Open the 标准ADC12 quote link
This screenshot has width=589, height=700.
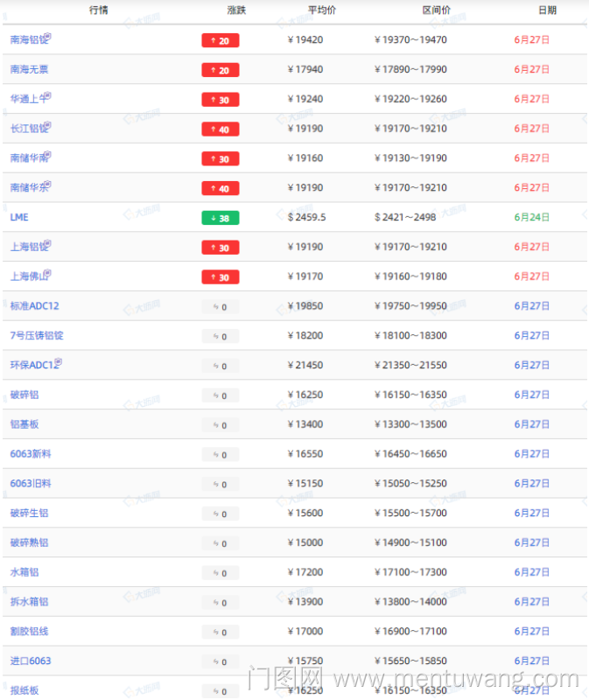click(34, 306)
